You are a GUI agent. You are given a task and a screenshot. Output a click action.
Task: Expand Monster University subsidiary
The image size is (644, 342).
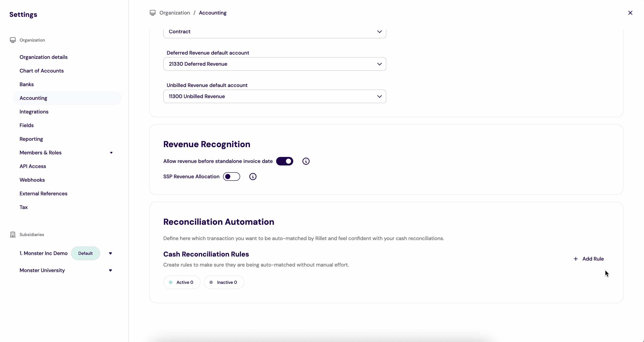110,270
